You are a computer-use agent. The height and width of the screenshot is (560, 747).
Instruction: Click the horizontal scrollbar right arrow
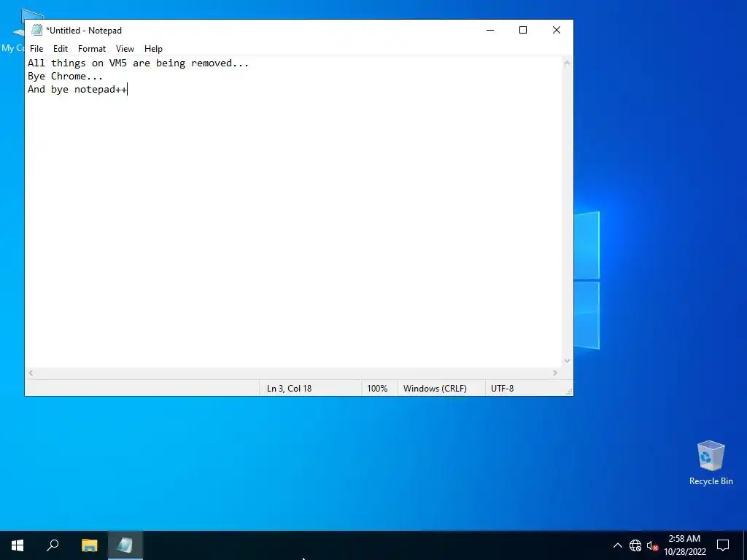point(555,373)
